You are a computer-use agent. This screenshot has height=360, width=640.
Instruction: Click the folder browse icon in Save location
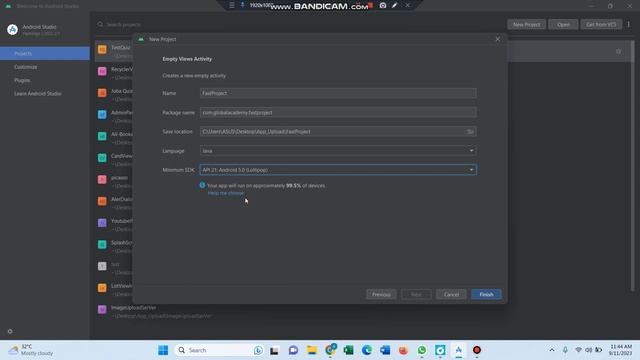(x=470, y=131)
